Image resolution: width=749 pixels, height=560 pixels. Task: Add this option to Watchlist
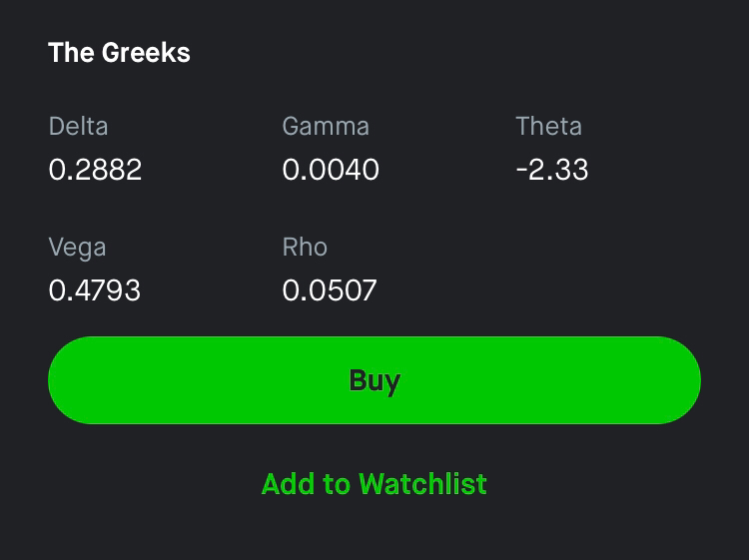click(x=374, y=483)
